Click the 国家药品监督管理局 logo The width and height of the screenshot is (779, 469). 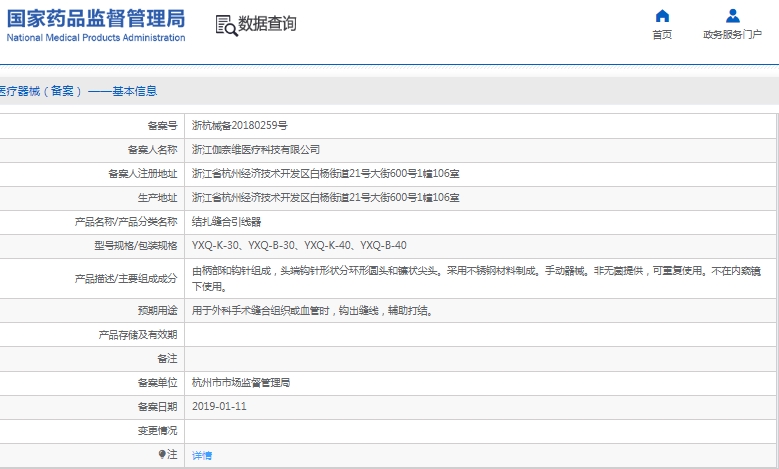tap(96, 18)
